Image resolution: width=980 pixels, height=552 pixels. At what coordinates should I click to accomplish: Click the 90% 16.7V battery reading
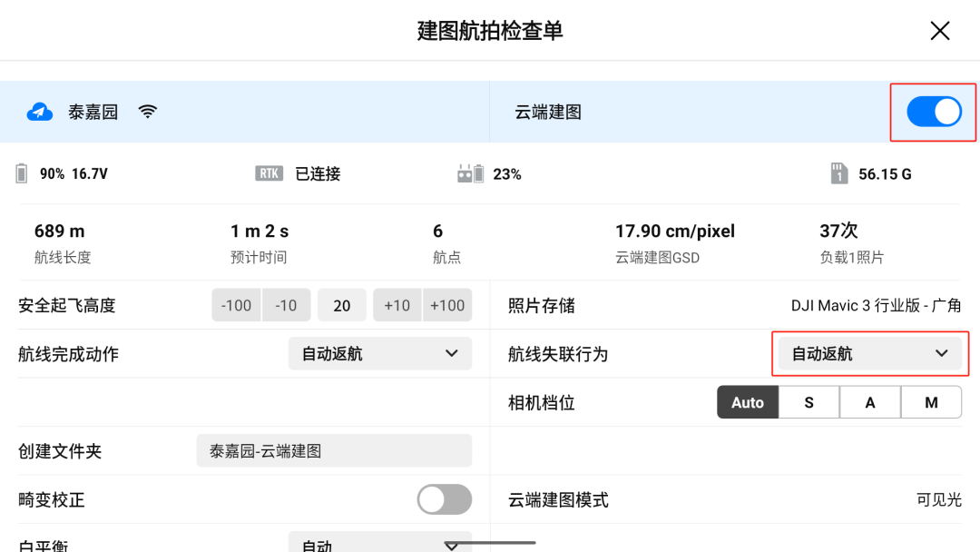pyautogui.click(x=73, y=173)
